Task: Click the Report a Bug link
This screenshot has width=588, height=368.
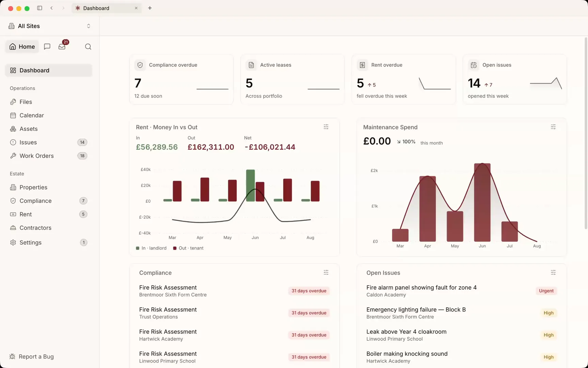Action: [32, 356]
